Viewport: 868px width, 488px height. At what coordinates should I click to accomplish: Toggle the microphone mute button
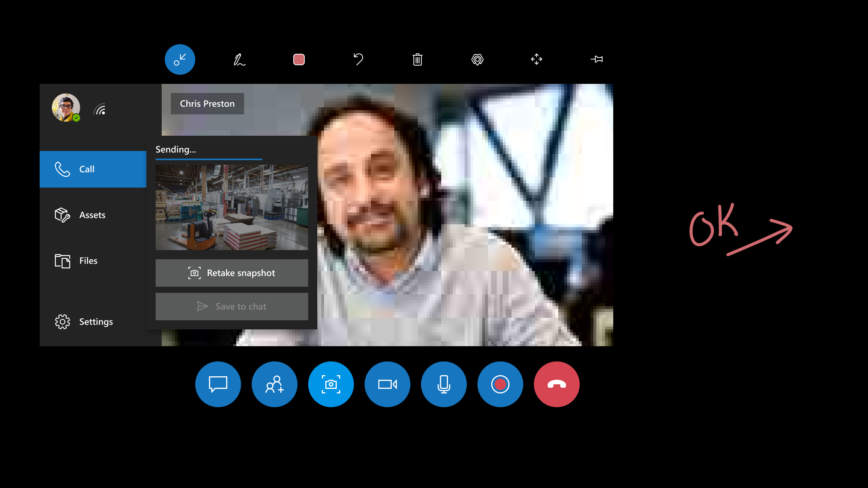pos(444,384)
